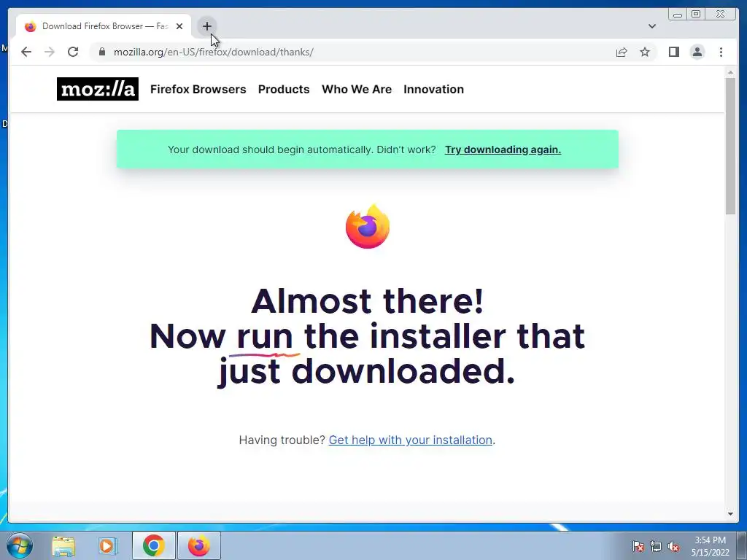Viewport: 747px width, 560px height.
Task: Expand the tab search chevron
Action: tap(652, 26)
